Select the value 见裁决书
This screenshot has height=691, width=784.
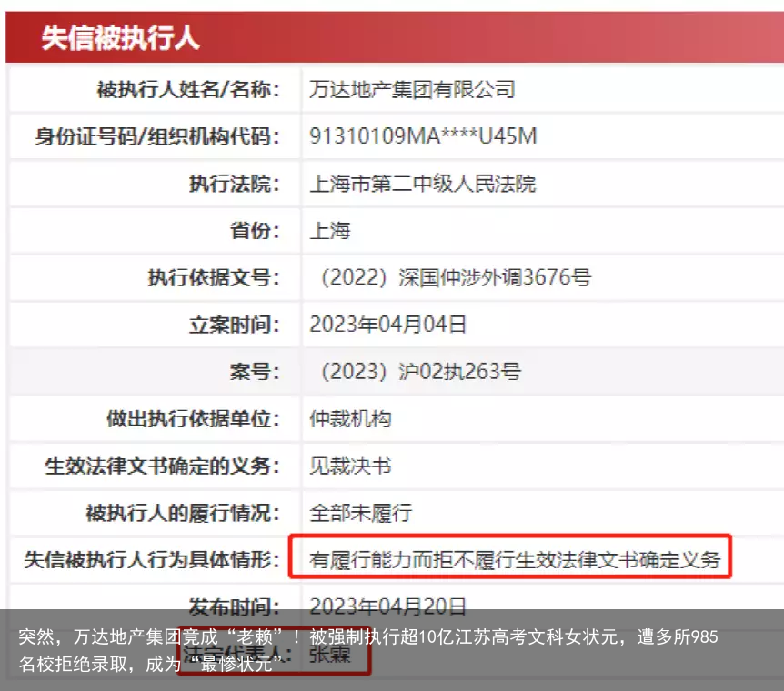point(350,466)
